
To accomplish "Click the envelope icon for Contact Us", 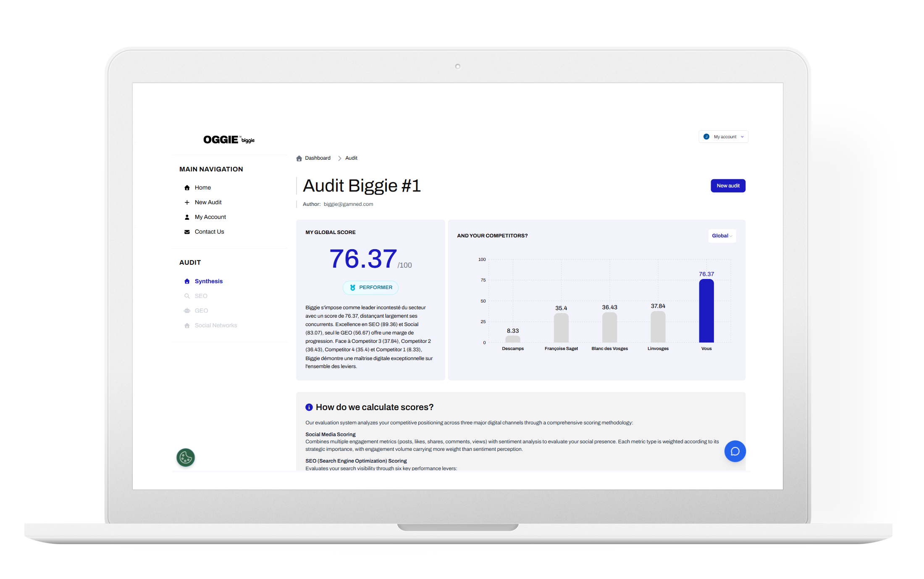I will (187, 232).
